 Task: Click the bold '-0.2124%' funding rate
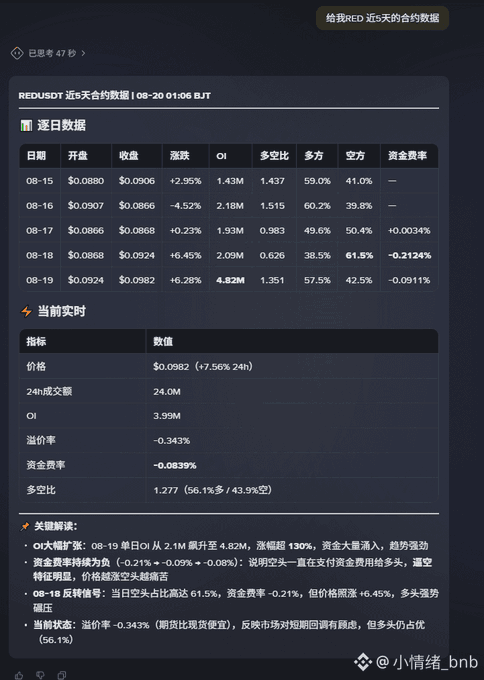[x=409, y=255]
